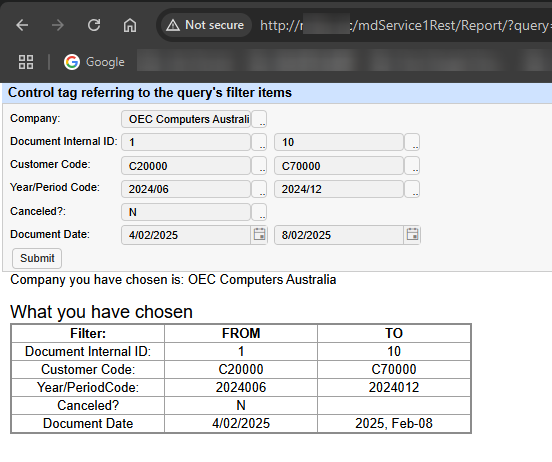Open lookup for Document Internal ID from value

[x=259, y=142]
